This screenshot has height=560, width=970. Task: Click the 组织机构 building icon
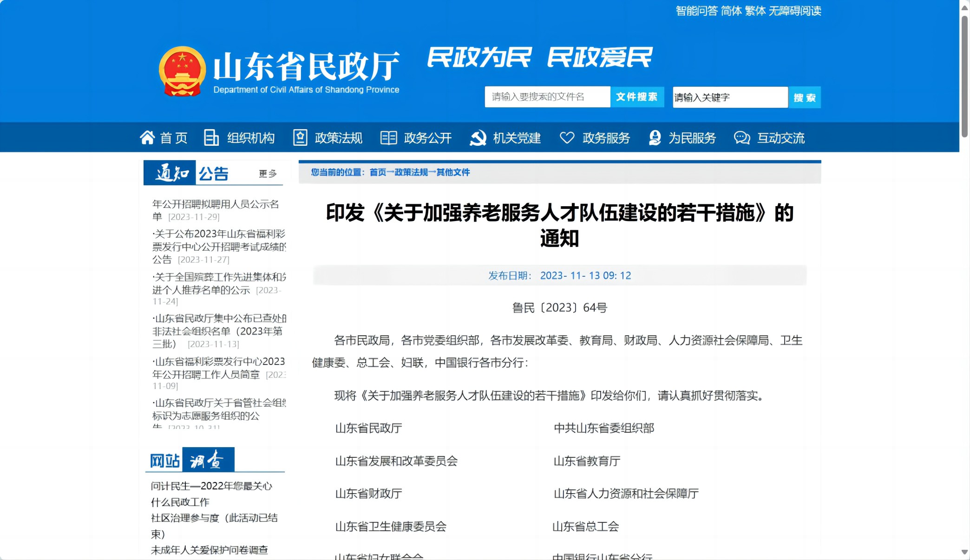click(211, 138)
